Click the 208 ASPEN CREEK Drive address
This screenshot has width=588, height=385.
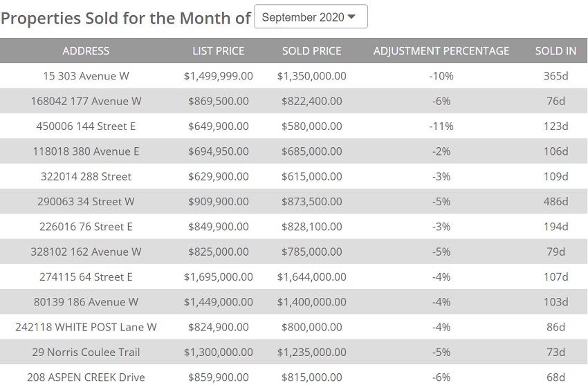86,377
